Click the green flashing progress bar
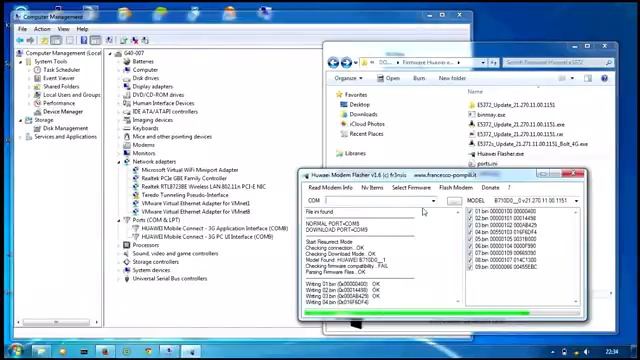 click(x=442, y=313)
